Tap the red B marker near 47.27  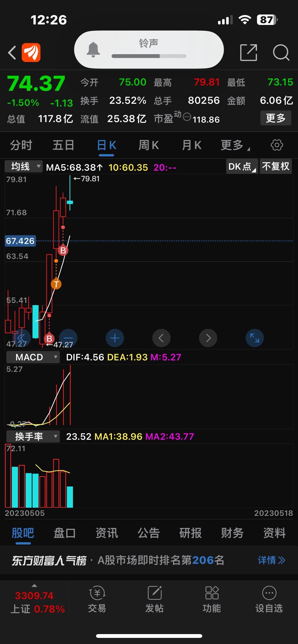(x=49, y=339)
